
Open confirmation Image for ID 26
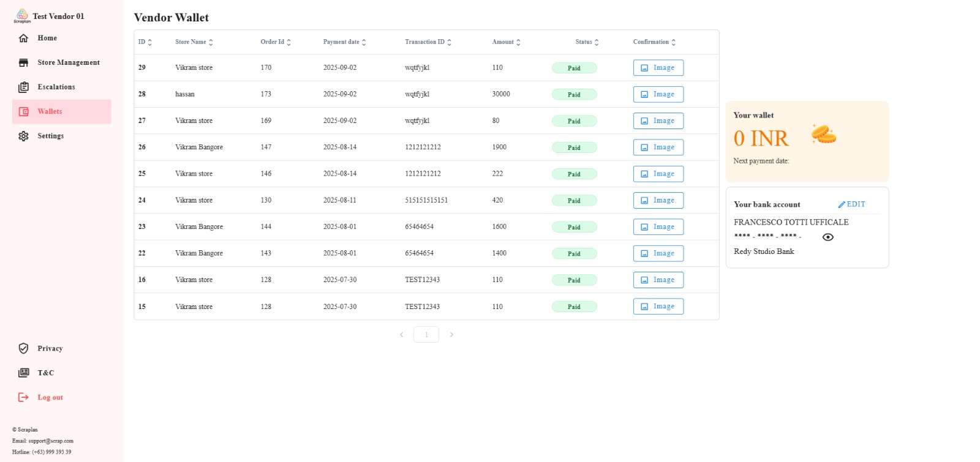coord(658,147)
